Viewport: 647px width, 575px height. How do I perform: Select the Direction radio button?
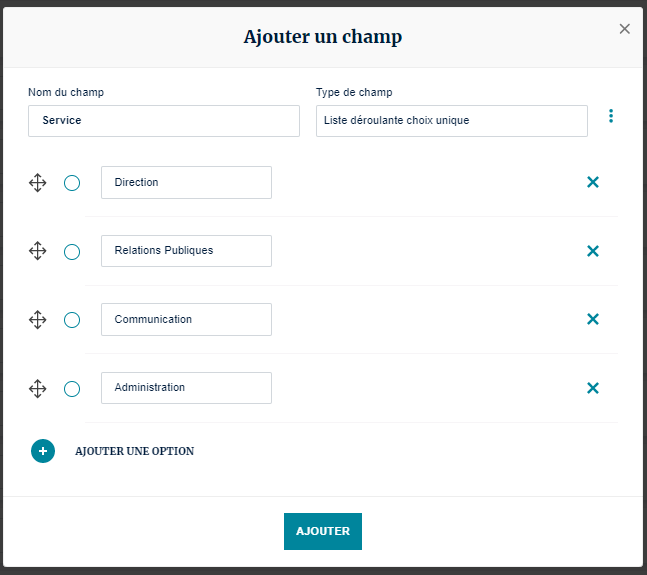click(72, 183)
